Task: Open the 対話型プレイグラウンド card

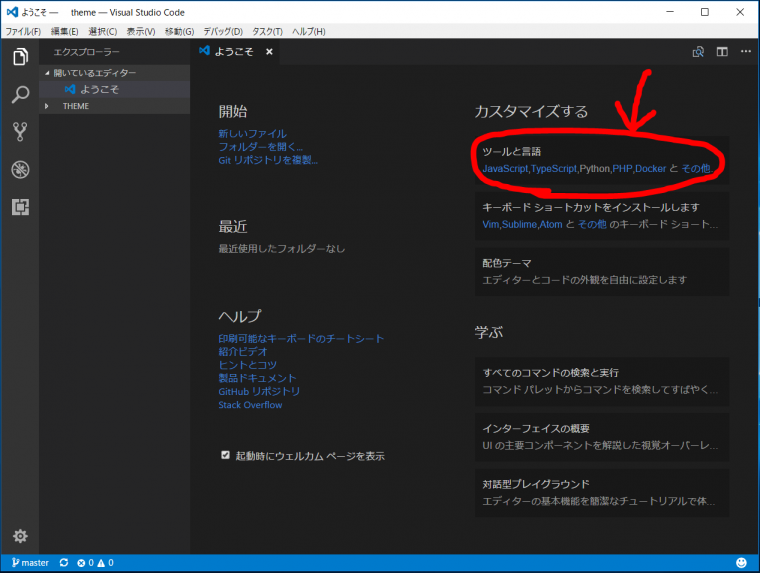Action: [x=602, y=493]
